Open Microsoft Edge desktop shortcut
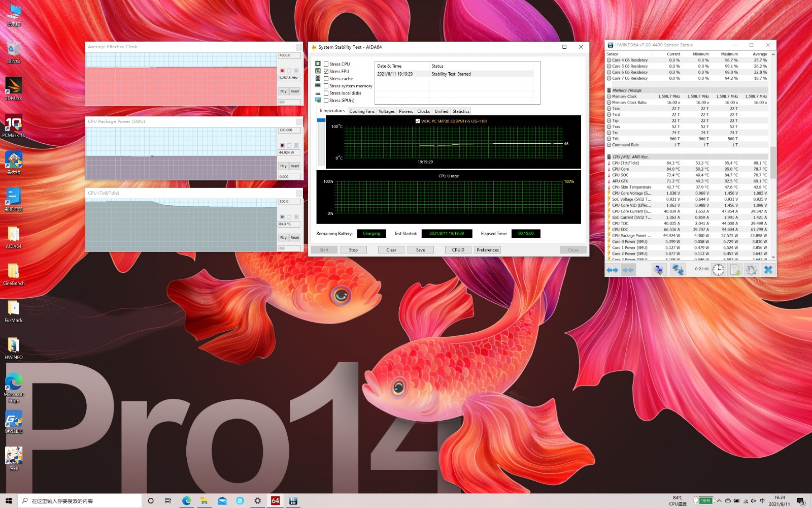The height and width of the screenshot is (508, 812). click(x=14, y=388)
